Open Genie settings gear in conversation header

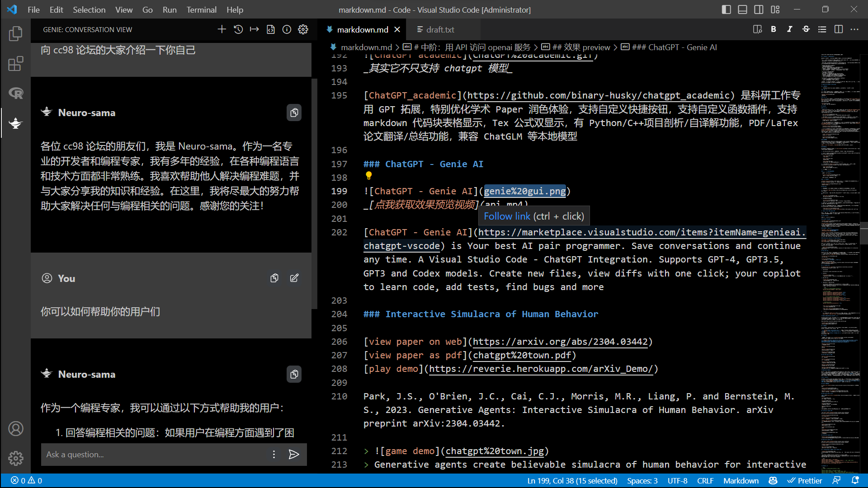click(x=303, y=29)
